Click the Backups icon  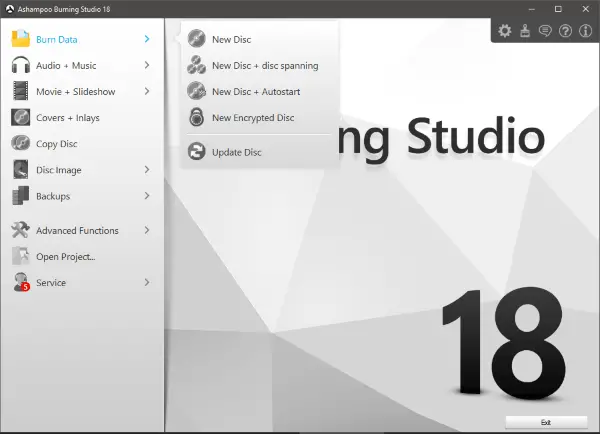pyautogui.click(x=21, y=196)
